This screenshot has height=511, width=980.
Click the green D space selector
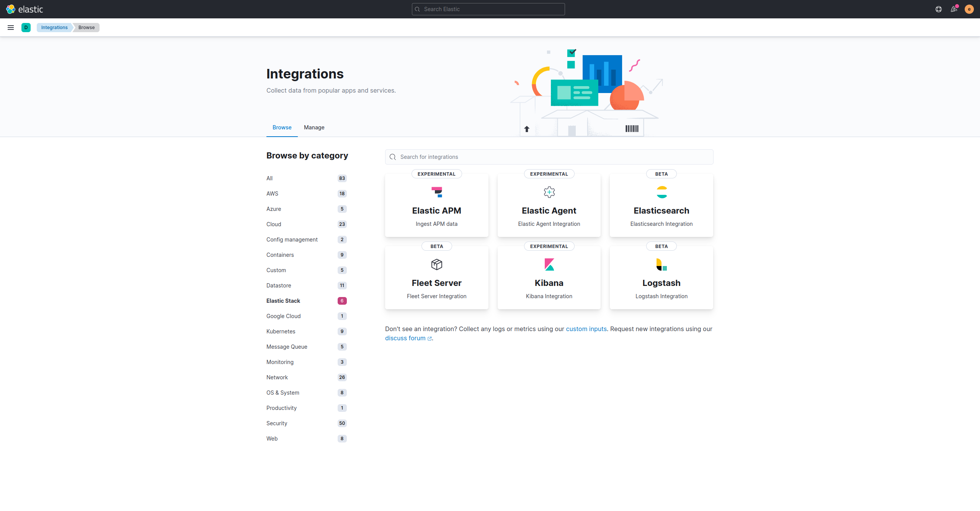click(26, 28)
